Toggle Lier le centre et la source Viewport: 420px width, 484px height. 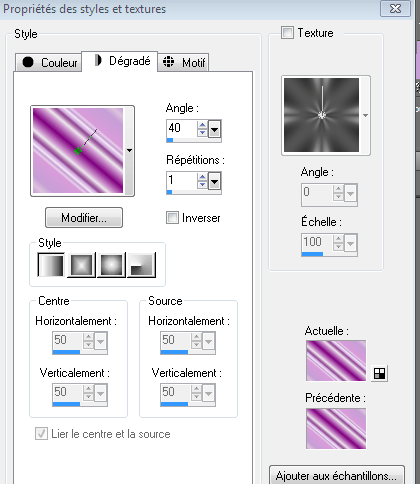click(41, 434)
